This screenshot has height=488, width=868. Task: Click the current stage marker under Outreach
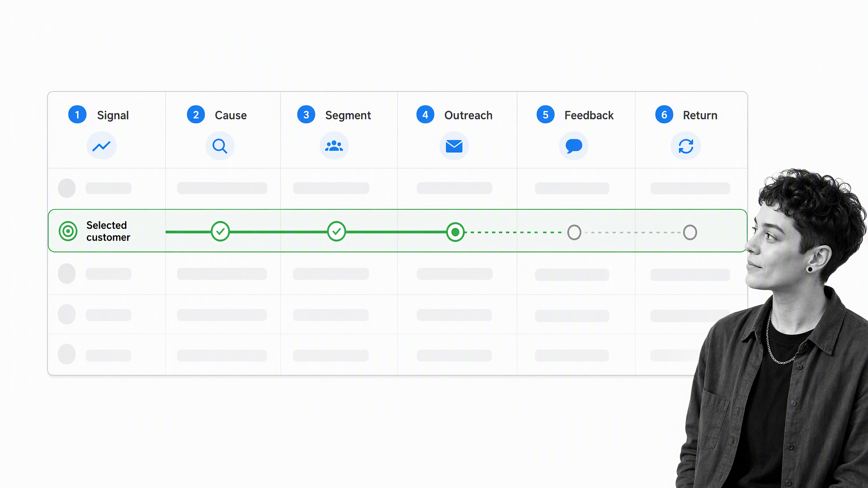(455, 232)
